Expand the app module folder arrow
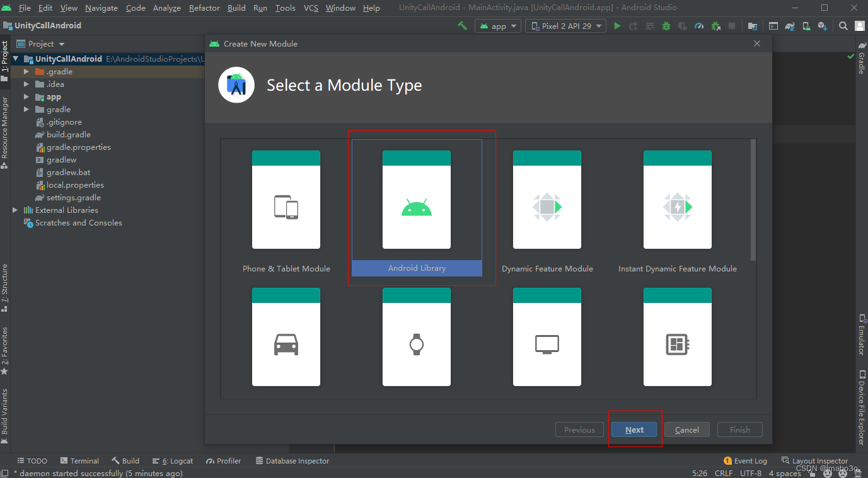 click(x=26, y=97)
